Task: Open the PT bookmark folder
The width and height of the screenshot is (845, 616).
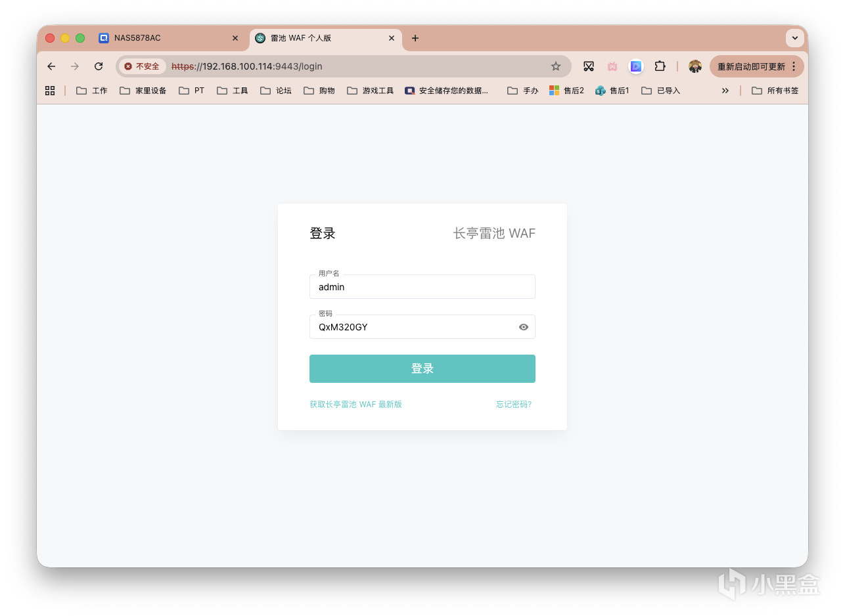Action: coord(192,91)
